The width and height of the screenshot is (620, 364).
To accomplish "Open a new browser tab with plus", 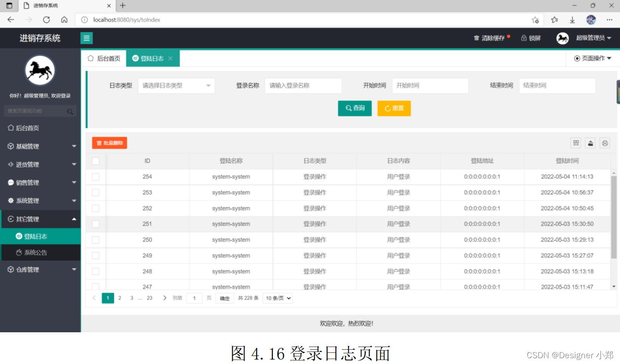I will tap(123, 6).
